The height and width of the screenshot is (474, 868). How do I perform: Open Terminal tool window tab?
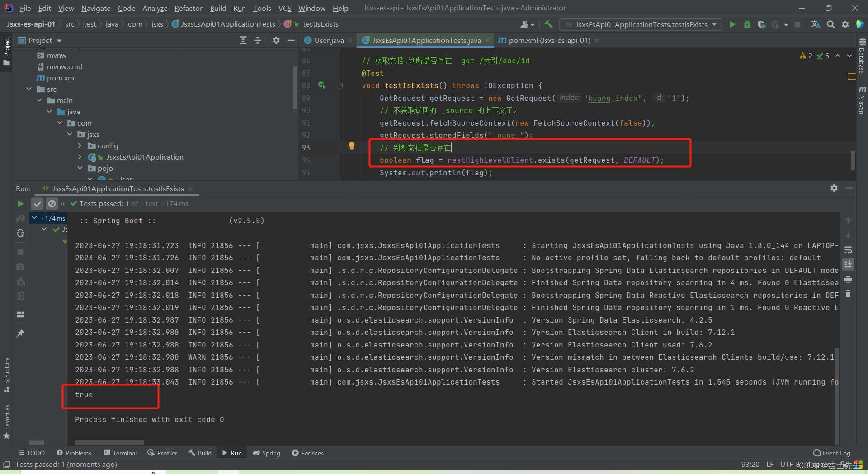(x=120, y=453)
